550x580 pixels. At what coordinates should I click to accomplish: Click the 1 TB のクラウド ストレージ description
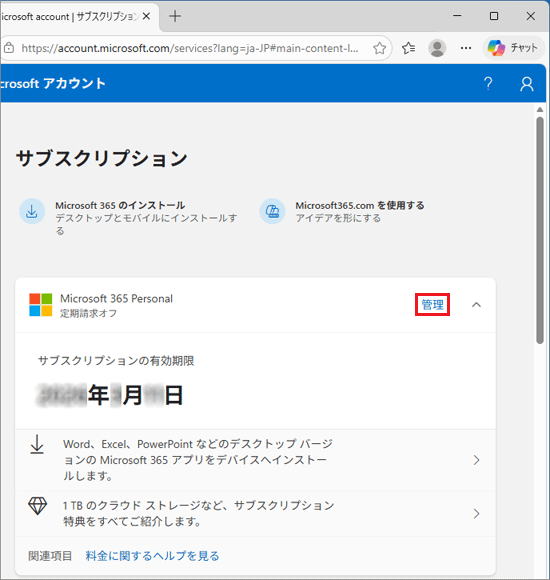199,513
